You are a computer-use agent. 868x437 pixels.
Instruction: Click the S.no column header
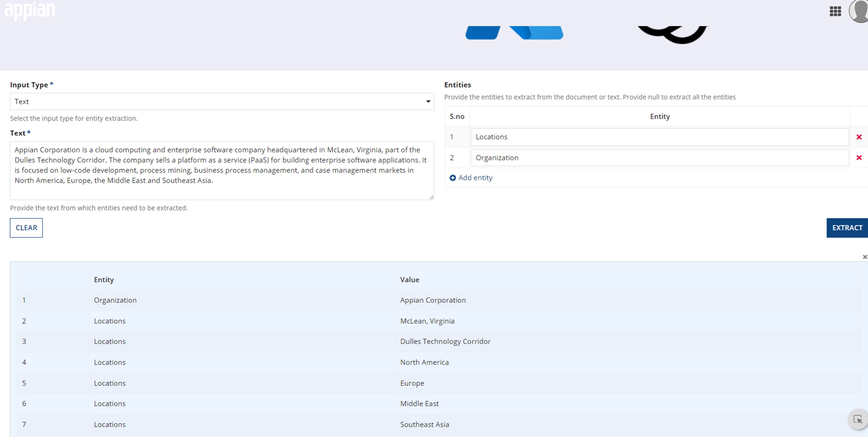[x=457, y=117]
